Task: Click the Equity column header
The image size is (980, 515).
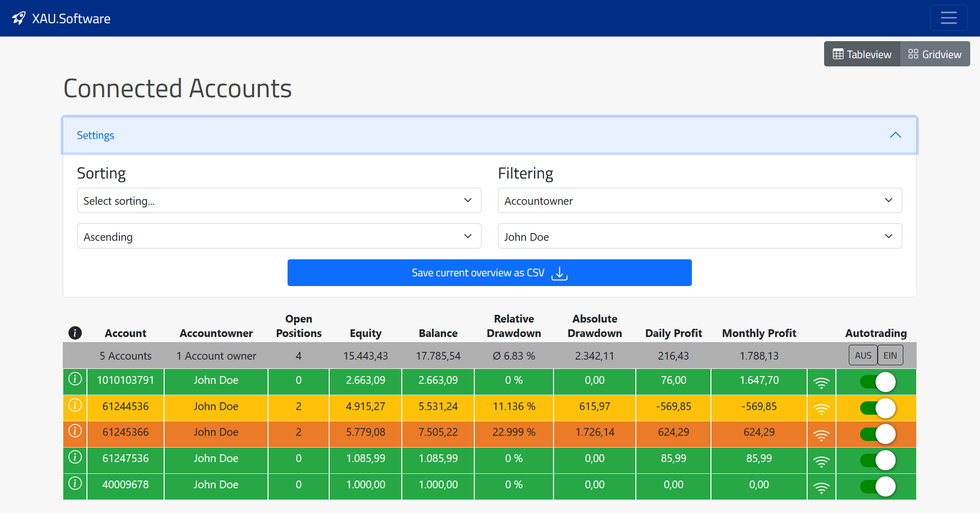Action: 365,333
